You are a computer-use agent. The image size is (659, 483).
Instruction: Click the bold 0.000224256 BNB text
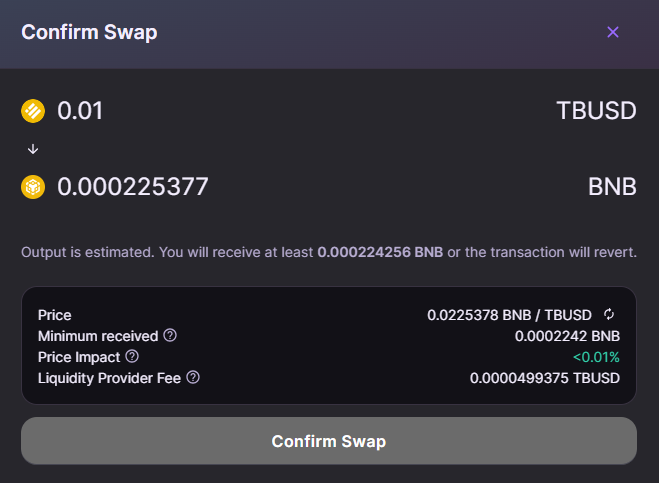380,252
